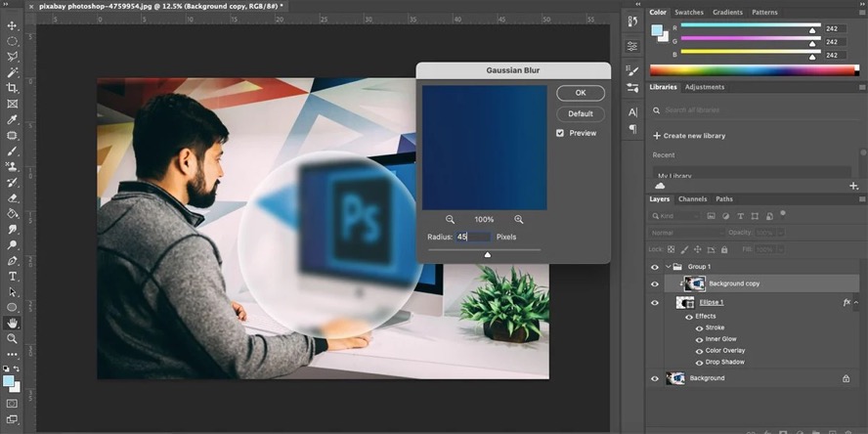
Task: Switch to the Channels tab
Action: (x=692, y=199)
